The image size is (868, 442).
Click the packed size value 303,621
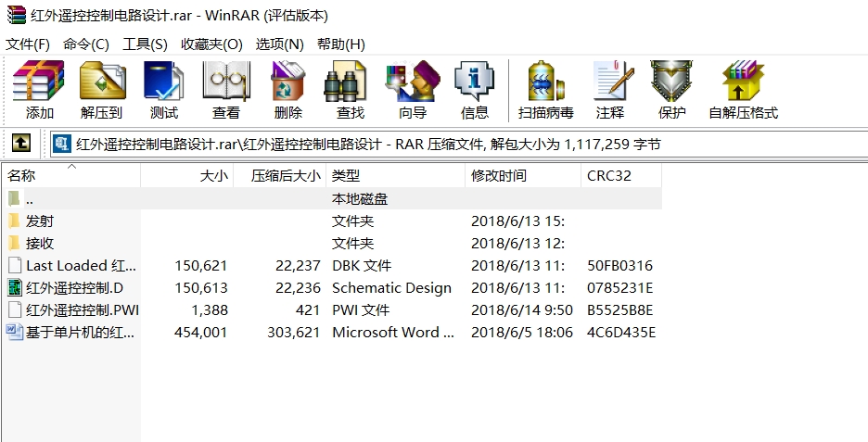[x=294, y=332]
